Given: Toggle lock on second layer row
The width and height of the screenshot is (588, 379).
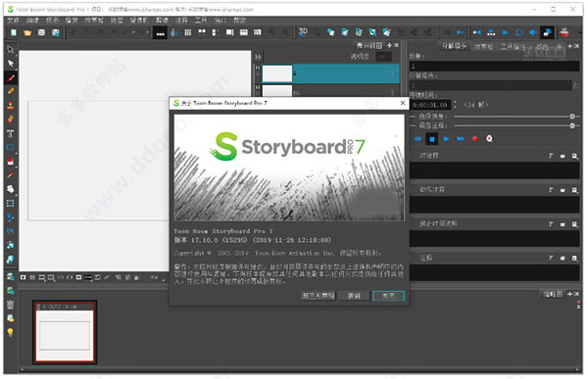Looking at the screenshot, I should (258, 87).
